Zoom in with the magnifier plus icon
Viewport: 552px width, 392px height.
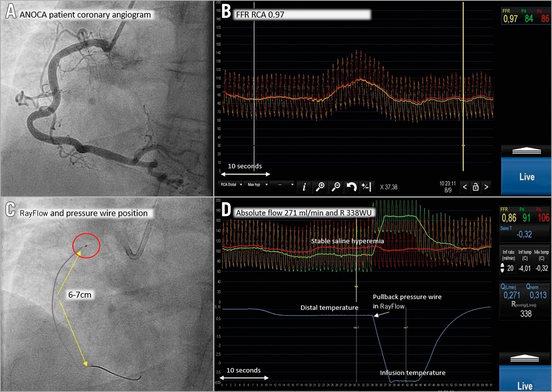320,187
